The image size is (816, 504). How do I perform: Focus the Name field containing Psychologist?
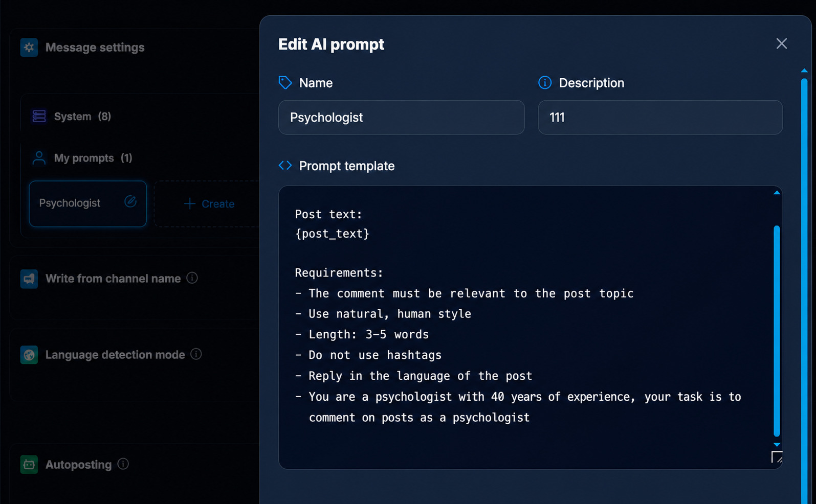[402, 118]
